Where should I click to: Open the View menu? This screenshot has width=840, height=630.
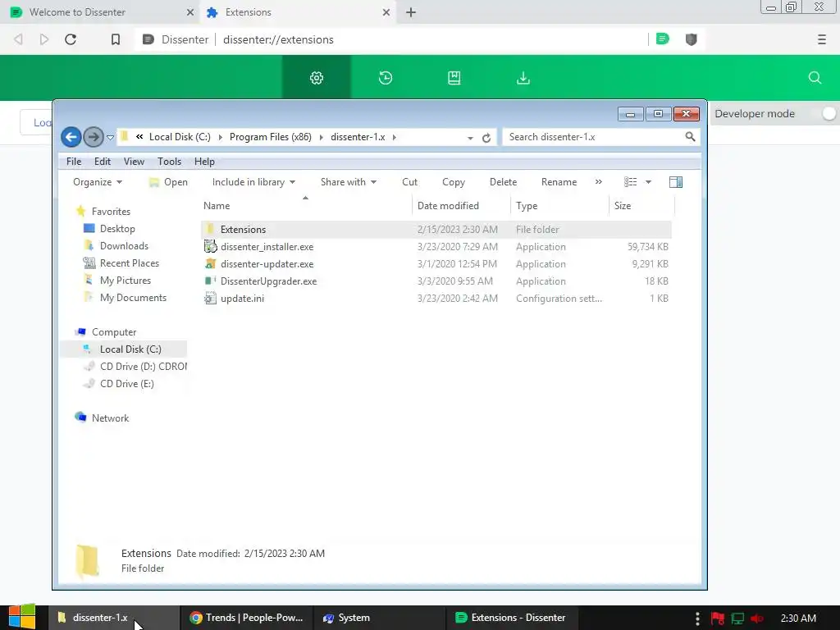134,162
